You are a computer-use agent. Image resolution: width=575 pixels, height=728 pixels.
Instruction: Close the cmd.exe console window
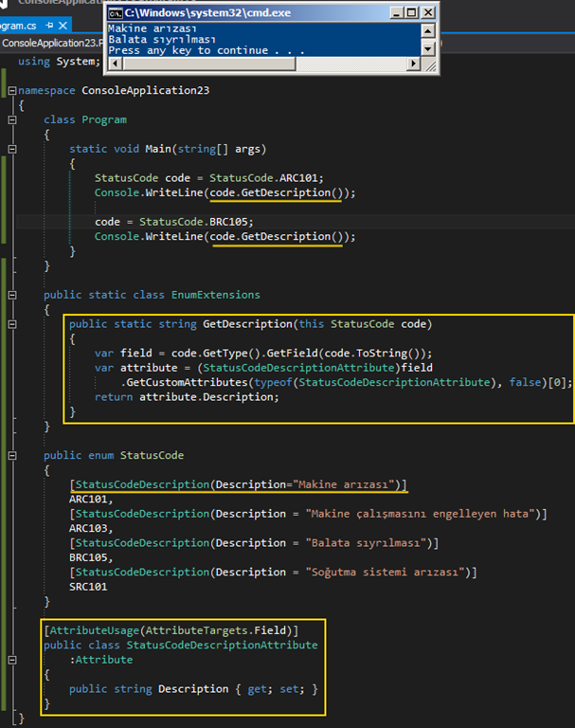[428, 12]
